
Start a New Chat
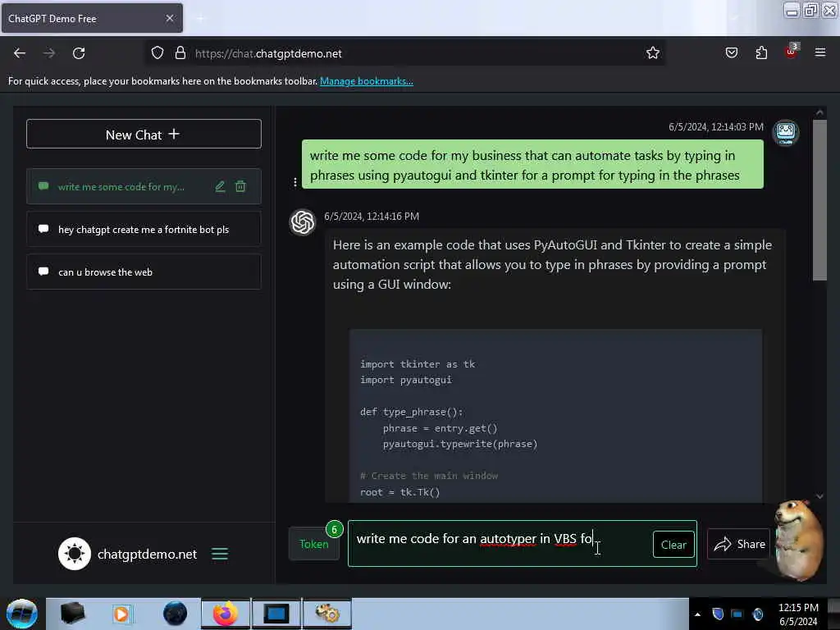[x=144, y=134]
